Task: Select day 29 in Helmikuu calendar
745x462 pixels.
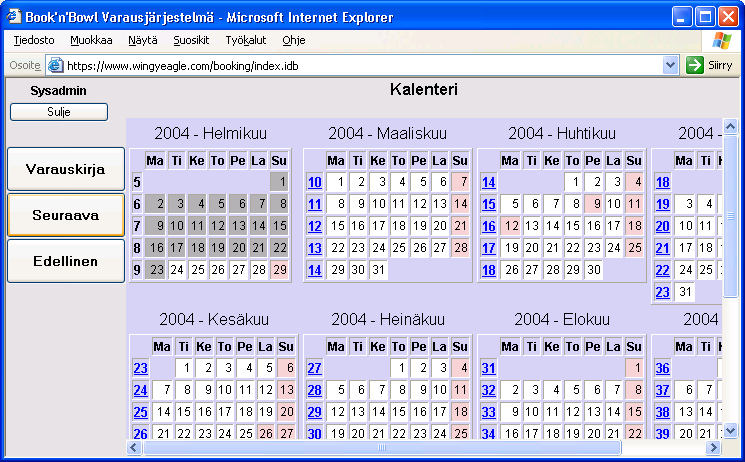Action: 279,270
